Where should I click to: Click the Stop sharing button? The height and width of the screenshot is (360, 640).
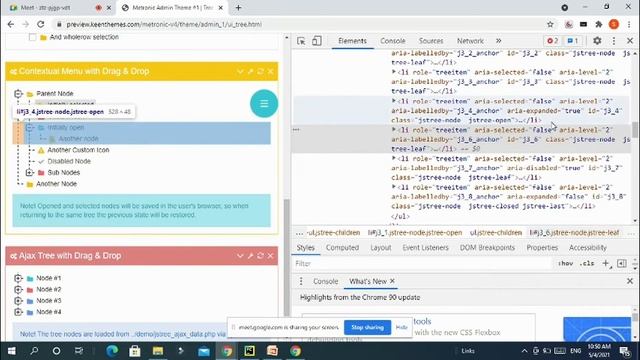tap(367, 327)
